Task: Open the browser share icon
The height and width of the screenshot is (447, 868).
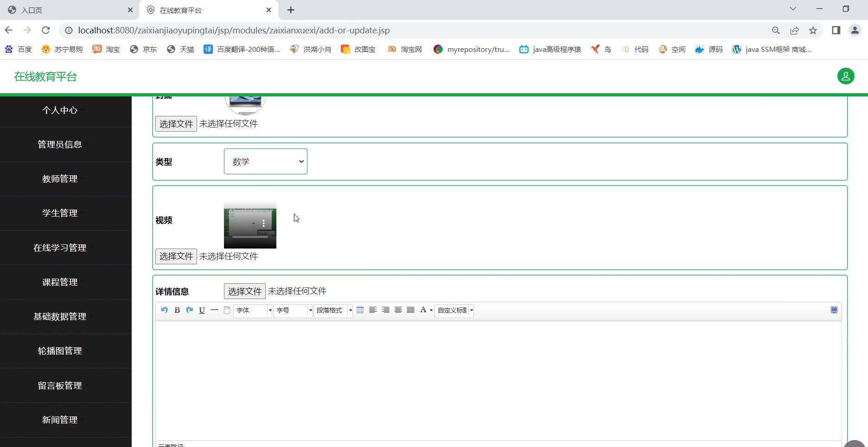Action: pyautogui.click(x=794, y=30)
